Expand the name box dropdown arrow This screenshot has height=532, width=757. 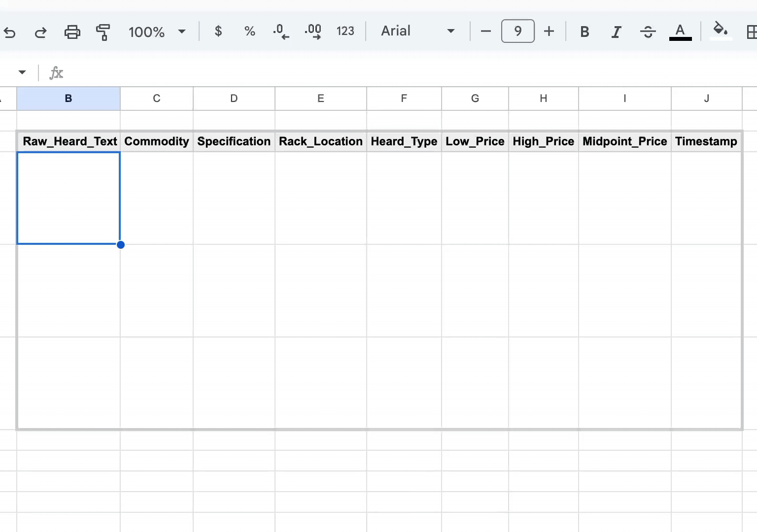point(22,72)
